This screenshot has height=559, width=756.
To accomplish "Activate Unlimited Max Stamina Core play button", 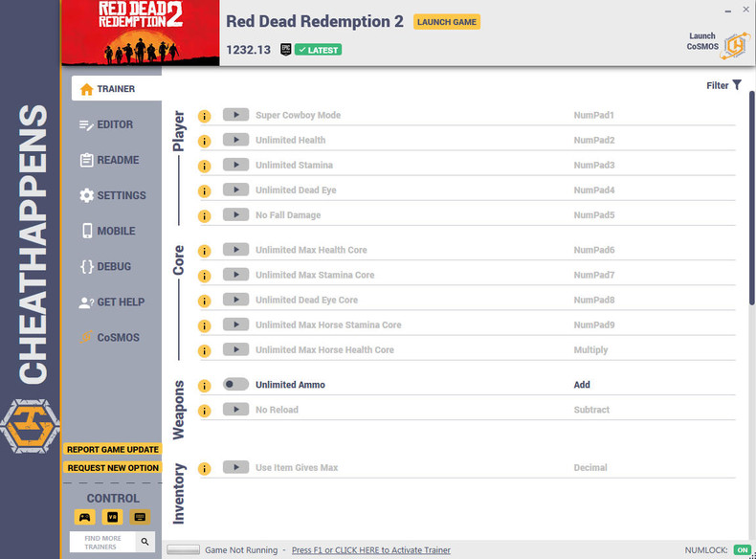I will 235,275.
